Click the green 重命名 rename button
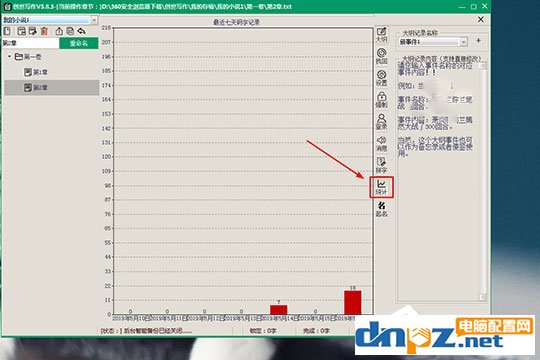Screen dimensions: 540x360 (x=79, y=43)
